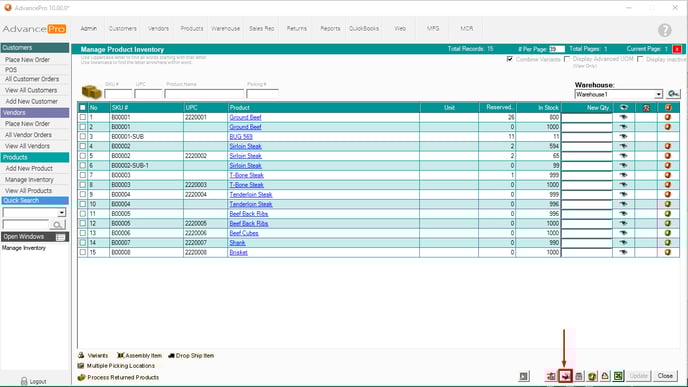Viewport: 688px width, 387px height.
Task: Open the Brisket product link
Action: (238, 252)
